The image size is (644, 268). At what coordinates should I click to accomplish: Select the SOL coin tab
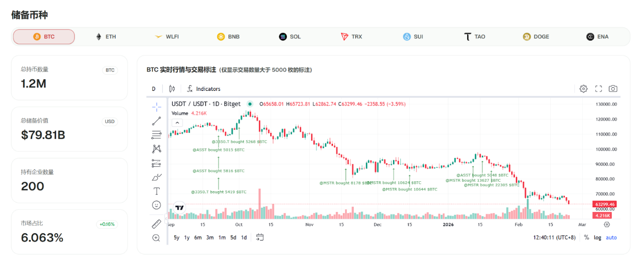290,37
